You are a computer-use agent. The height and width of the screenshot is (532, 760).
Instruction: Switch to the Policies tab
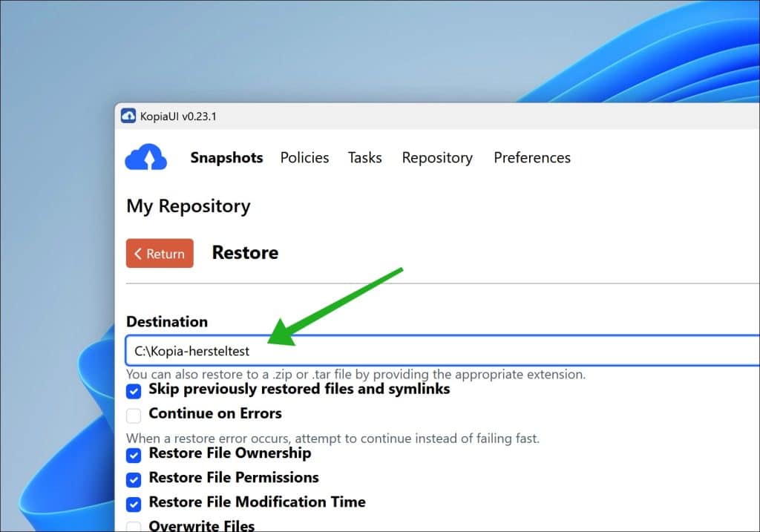pos(304,158)
